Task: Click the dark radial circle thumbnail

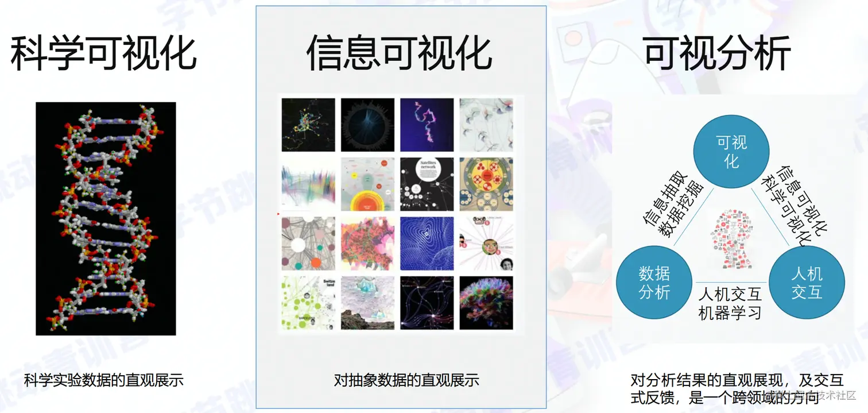Action: 367,125
